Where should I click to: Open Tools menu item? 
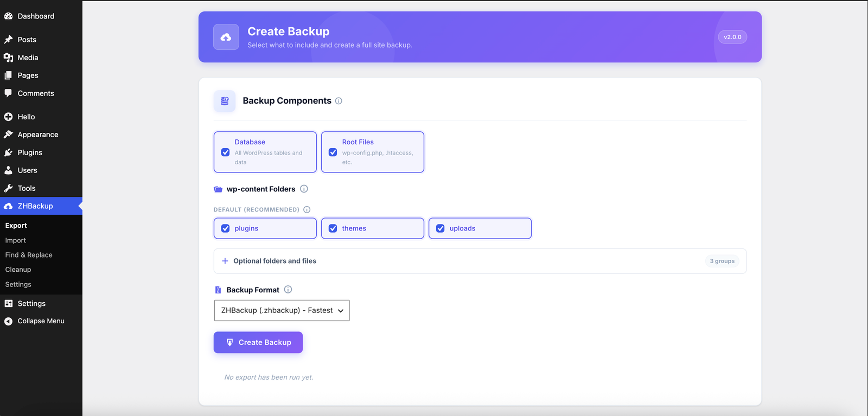click(41, 188)
